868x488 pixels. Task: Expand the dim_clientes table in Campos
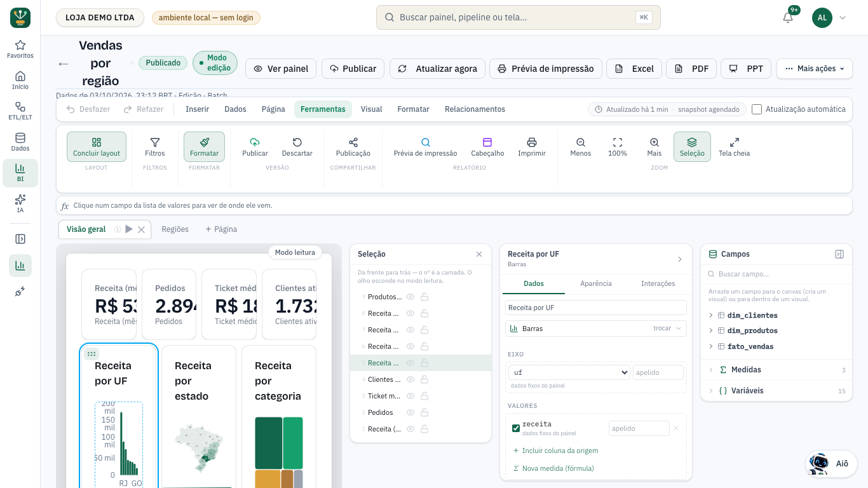tap(710, 315)
